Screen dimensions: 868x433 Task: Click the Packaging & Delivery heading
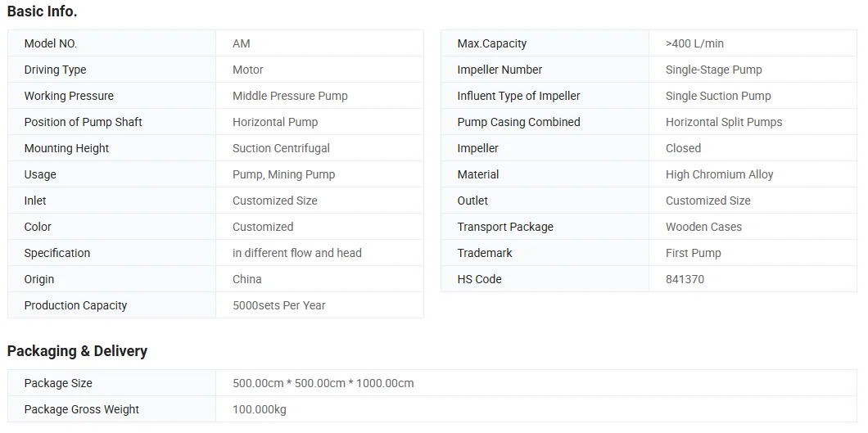pyautogui.click(x=77, y=351)
